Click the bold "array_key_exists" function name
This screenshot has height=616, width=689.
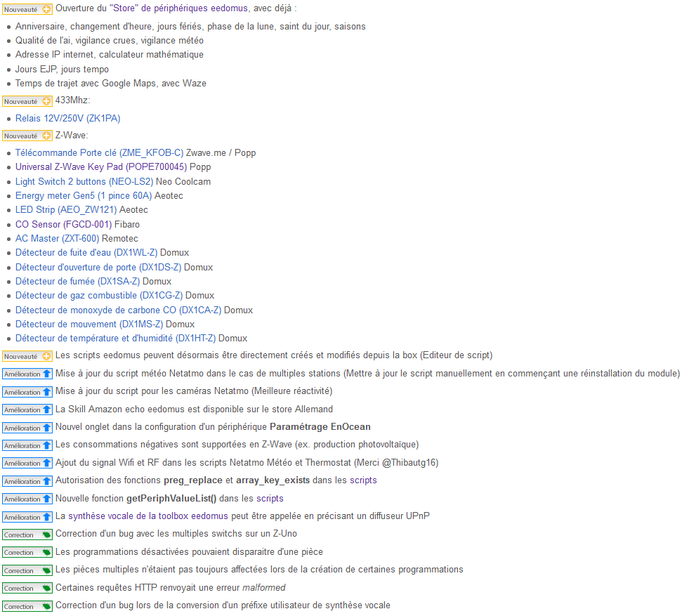(273, 480)
